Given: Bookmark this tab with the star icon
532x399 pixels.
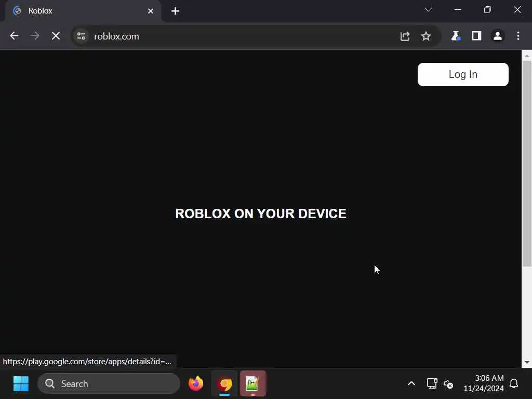Looking at the screenshot, I should [x=426, y=36].
